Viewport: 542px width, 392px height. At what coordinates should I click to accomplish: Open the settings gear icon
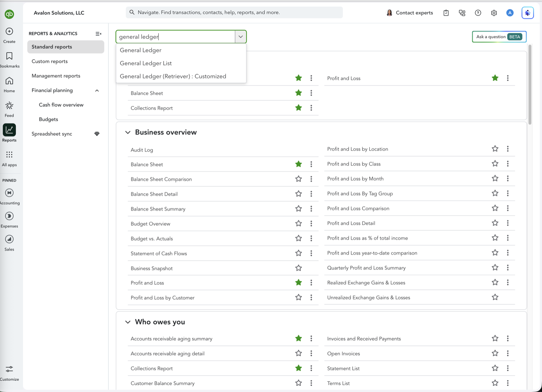tap(494, 13)
